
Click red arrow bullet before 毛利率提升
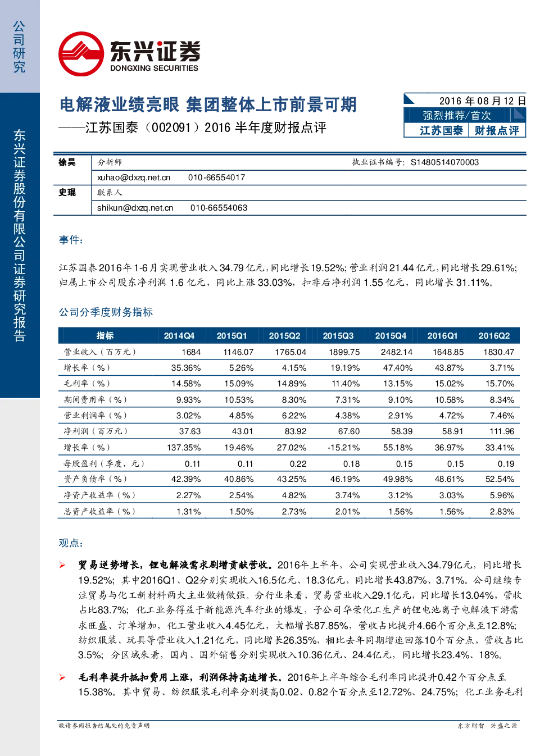pyautogui.click(x=62, y=677)
